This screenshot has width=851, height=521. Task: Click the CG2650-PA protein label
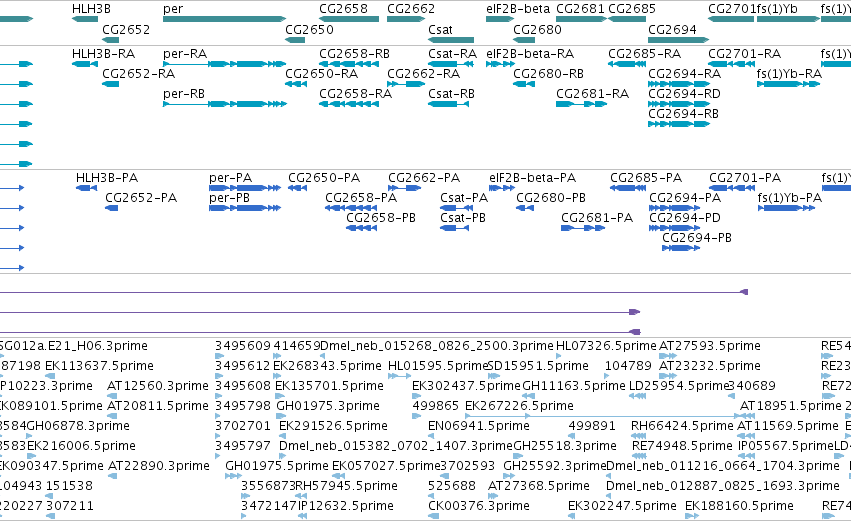coord(324,178)
